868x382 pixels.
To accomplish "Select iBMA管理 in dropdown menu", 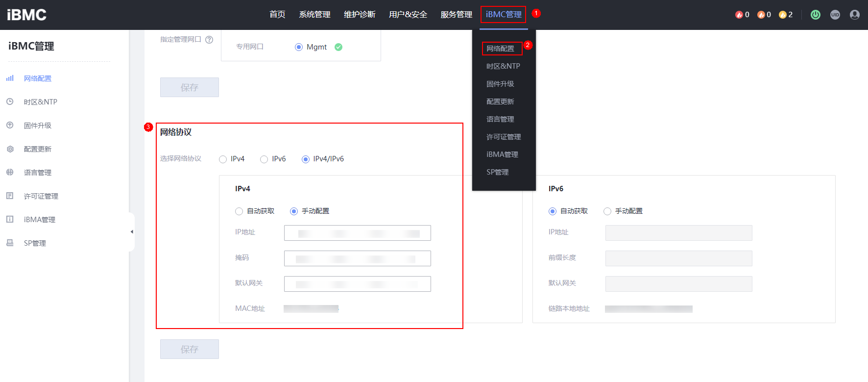I will 502,154.
